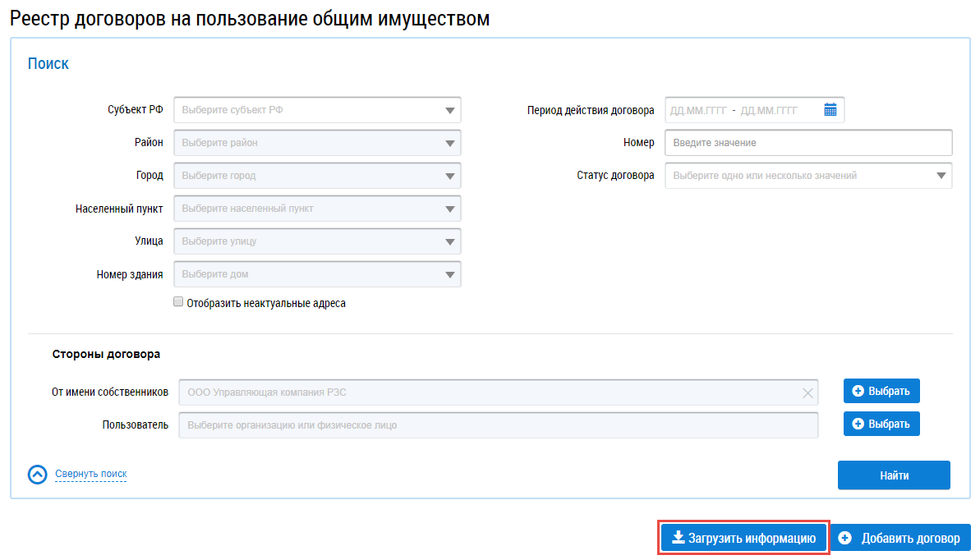The image size is (980, 560).
Task: Expand the Улица dropdown
Action: (318, 241)
